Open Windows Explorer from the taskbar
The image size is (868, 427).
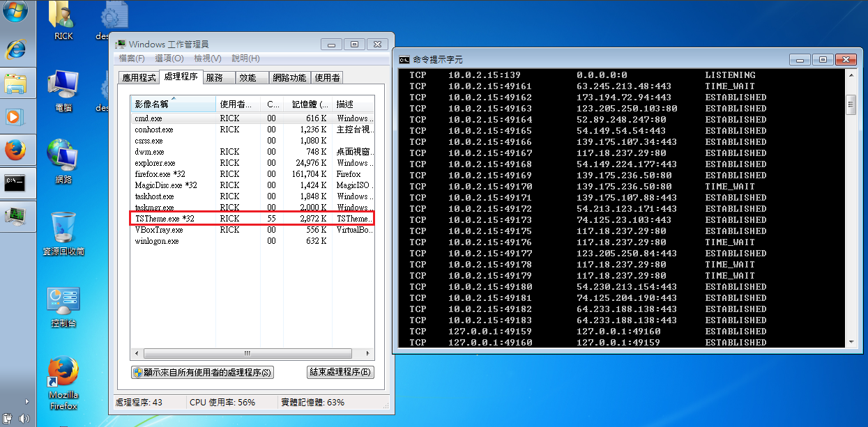point(15,84)
